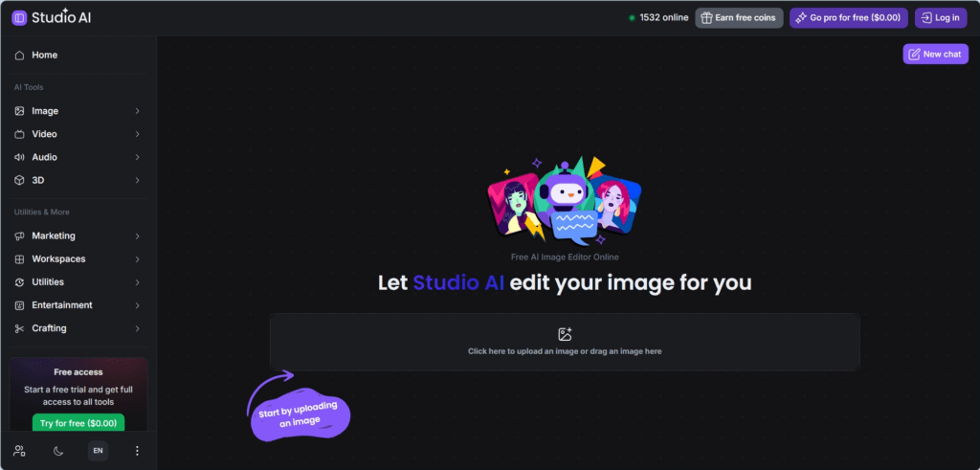Click the upload image icon in drop area
980x470 pixels.
pyautogui.click(x=565, y=334)
